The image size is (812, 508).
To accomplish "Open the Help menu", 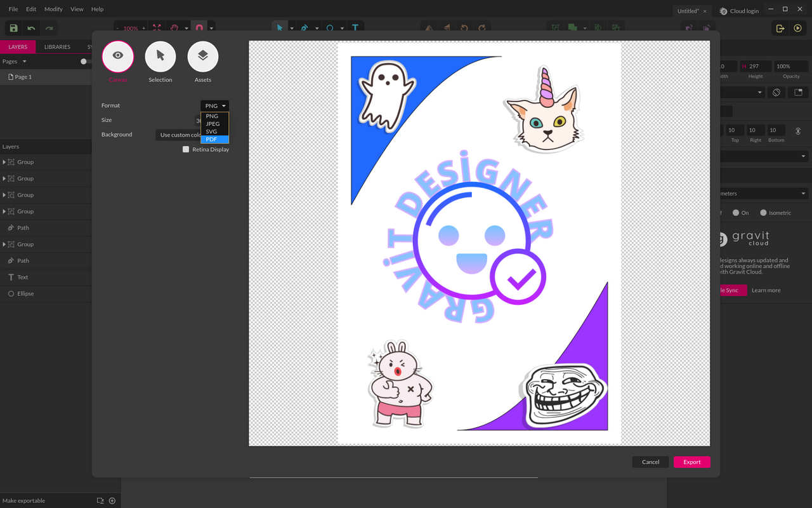I will tap(97, 10).
